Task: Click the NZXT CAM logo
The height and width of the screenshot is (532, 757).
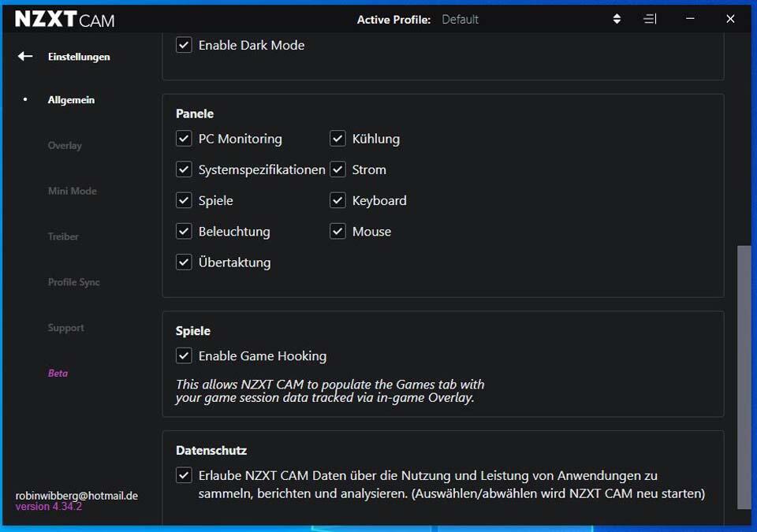Action: coord(65,20)
